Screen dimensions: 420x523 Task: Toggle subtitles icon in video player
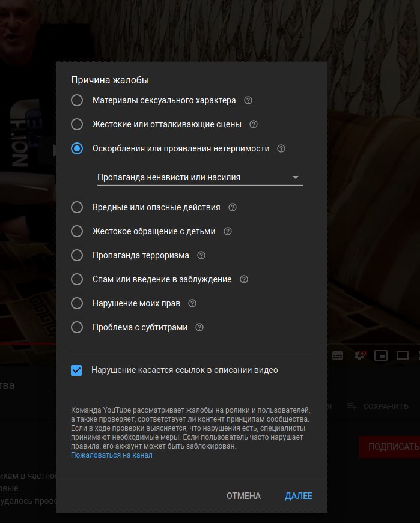338,355
